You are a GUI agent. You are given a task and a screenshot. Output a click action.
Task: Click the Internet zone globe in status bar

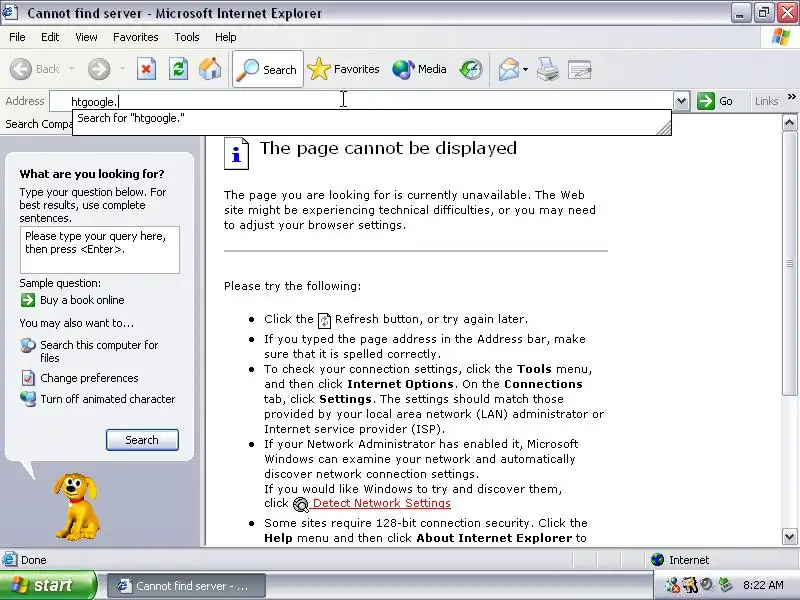coord(657,560)
